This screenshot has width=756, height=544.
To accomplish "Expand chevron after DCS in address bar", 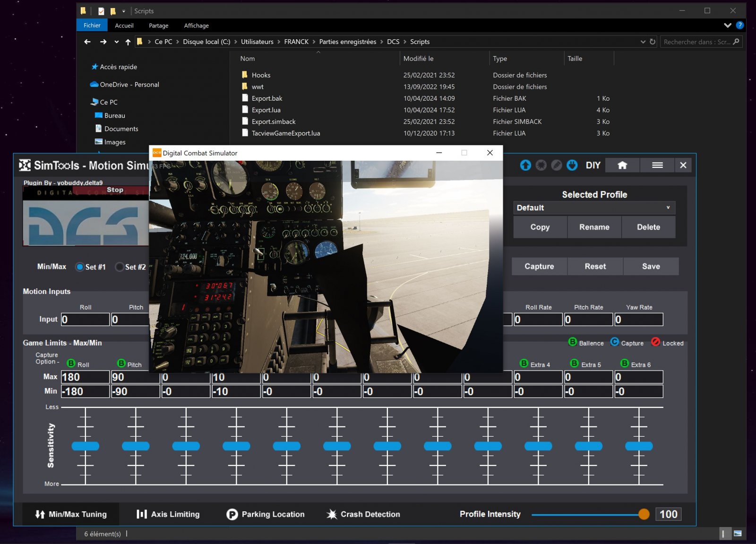I will pos(404,42).
